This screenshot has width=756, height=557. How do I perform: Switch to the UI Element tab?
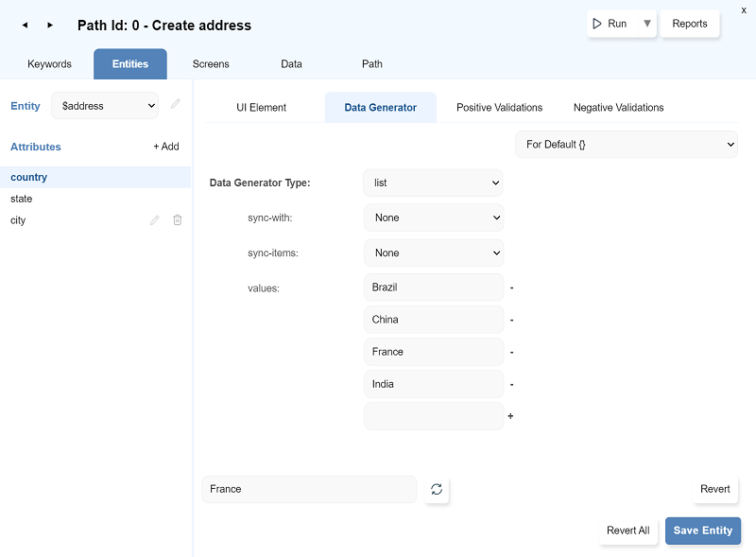pos(262,108)
